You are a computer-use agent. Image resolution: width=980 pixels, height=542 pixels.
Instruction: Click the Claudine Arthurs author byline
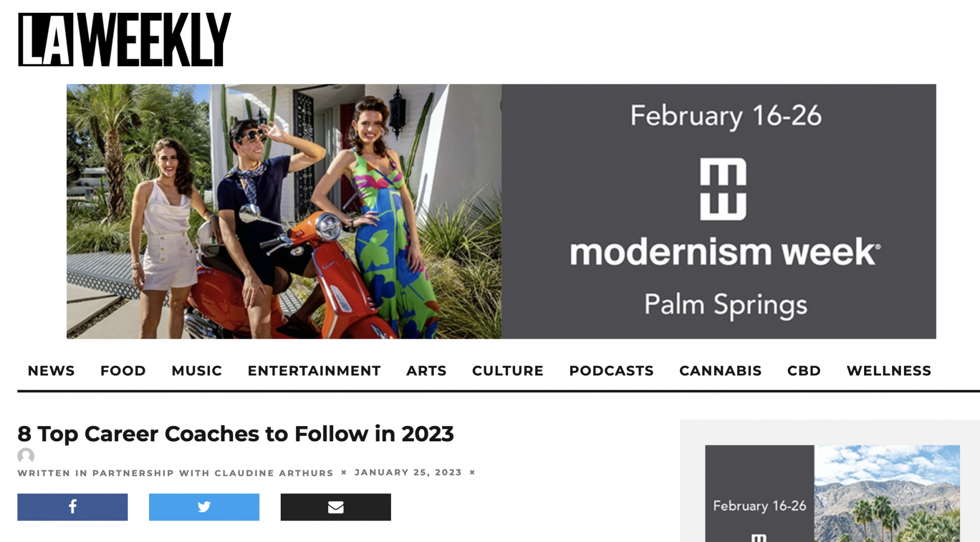274,473
